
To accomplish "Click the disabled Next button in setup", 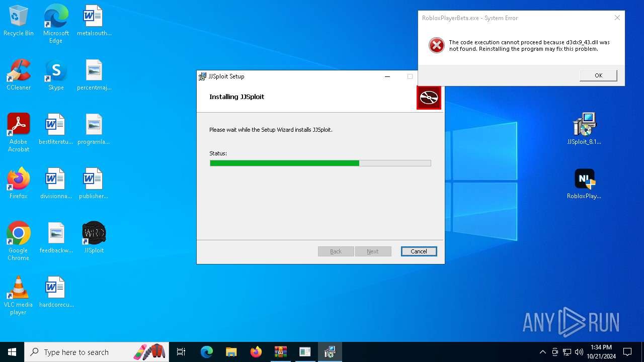I will [373, 251].
